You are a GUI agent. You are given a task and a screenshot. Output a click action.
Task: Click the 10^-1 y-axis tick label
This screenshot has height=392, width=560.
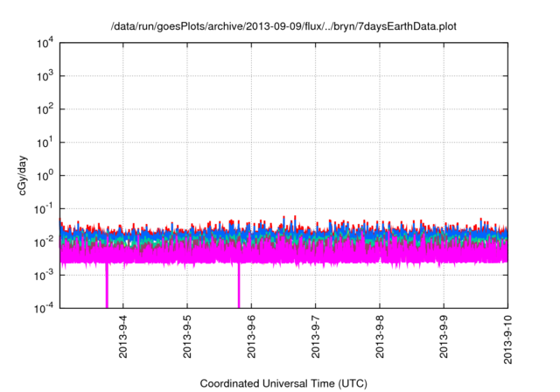click(44, 208)
